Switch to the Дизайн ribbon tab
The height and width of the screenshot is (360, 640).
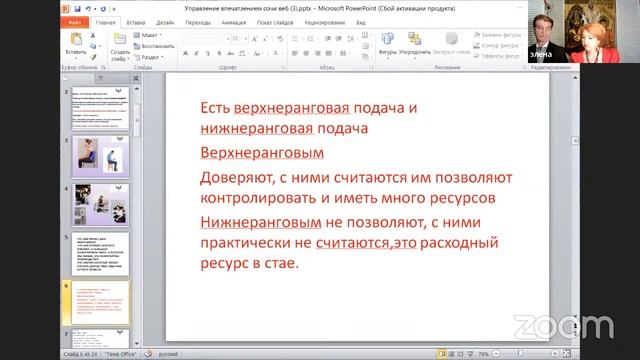165,22
